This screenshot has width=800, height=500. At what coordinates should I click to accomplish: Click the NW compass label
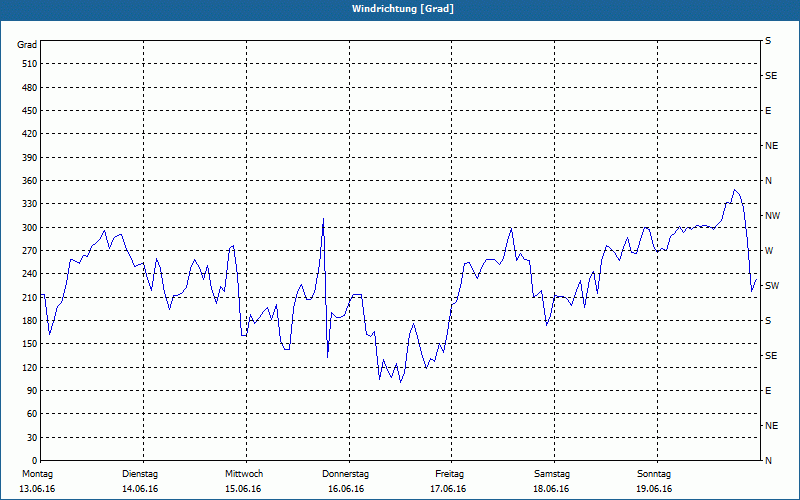coord(772,216)
